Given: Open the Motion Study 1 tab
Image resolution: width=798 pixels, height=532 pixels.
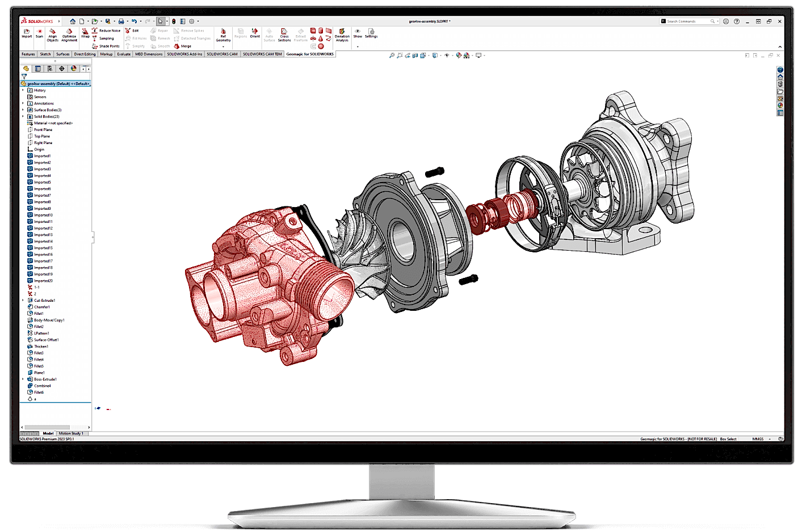Looking at the screenshot, I should point(71,433).
